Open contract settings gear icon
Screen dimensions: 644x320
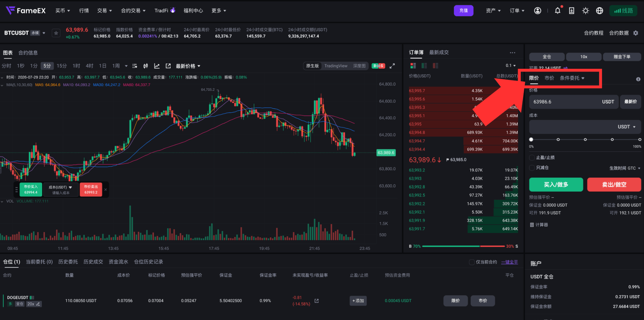(x=636, y=33)
